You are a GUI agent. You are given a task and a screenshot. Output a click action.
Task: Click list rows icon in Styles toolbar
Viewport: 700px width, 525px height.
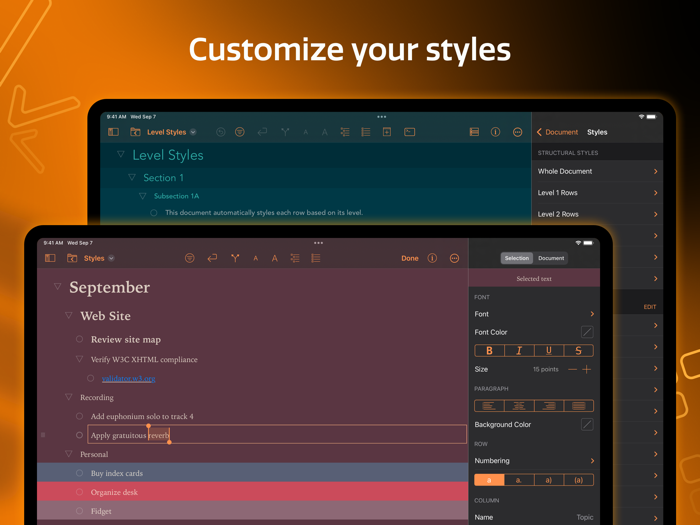(316, 258)
